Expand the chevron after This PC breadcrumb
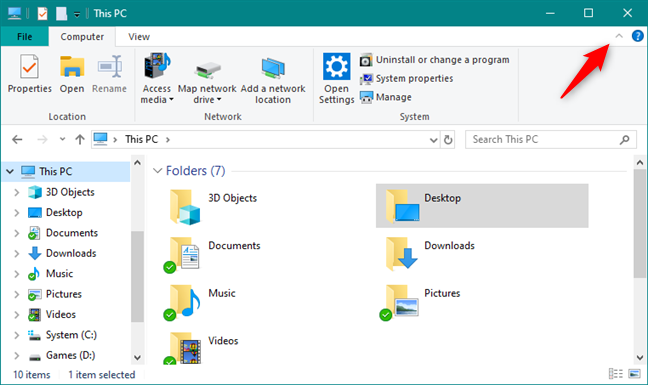This screenshot has width=648, height=385. (168, 140)
